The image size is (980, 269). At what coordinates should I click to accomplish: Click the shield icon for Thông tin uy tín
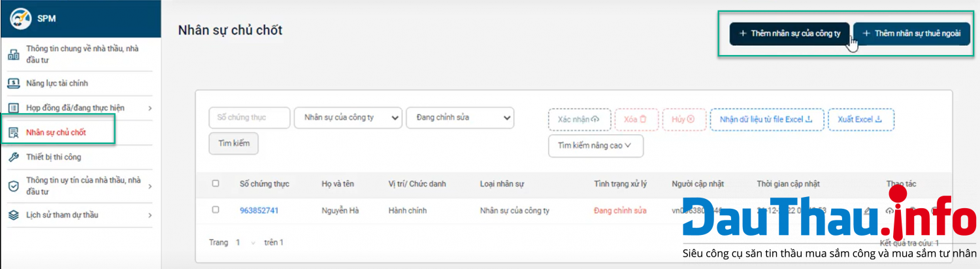pos(13,186)
